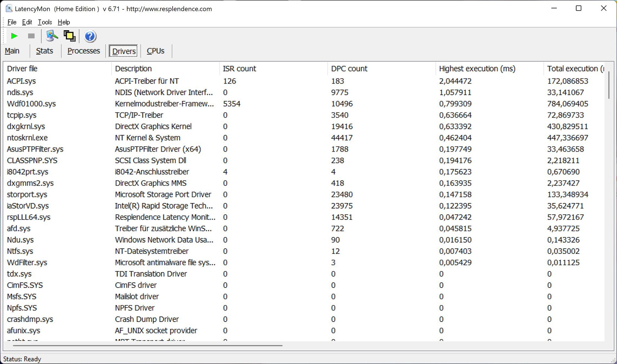Start monitoring with green play button

point(14,36)
